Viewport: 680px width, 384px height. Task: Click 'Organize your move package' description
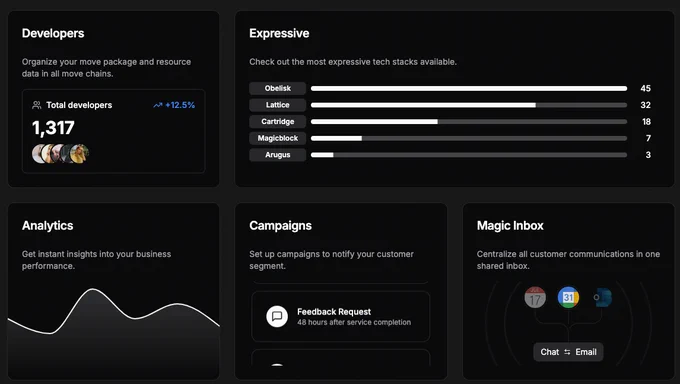(x=106, y=68)
